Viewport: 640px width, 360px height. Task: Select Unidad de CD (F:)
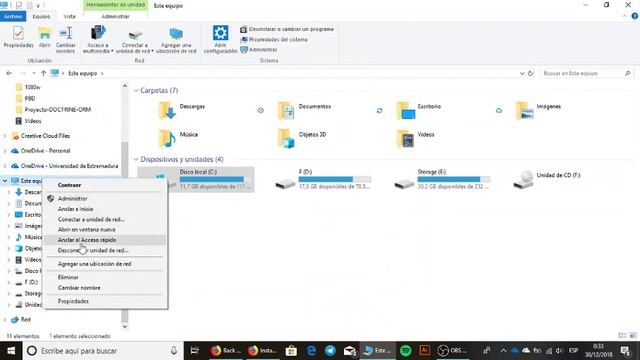point(548,179)
